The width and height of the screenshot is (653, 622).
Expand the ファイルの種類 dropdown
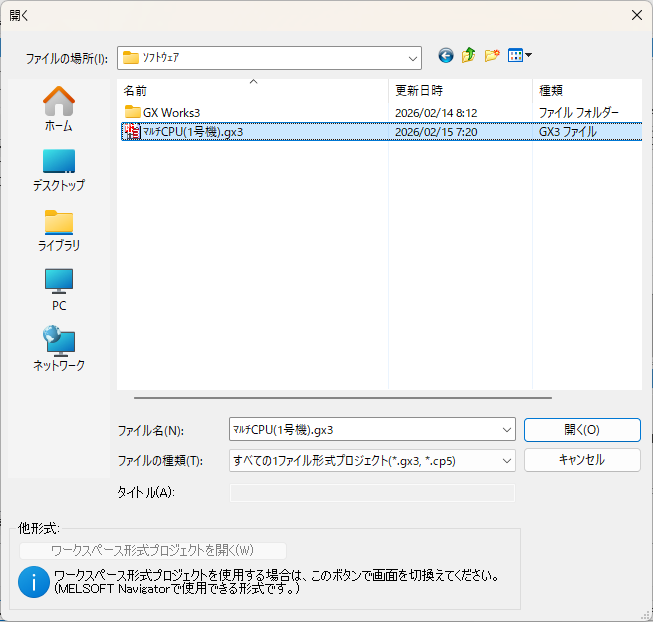coord(506,460)
